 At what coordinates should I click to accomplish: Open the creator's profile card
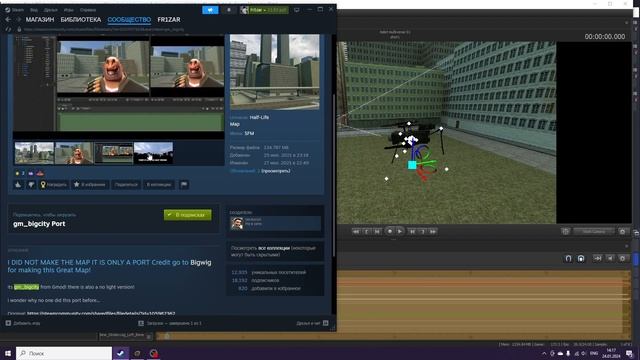(275, 223)
